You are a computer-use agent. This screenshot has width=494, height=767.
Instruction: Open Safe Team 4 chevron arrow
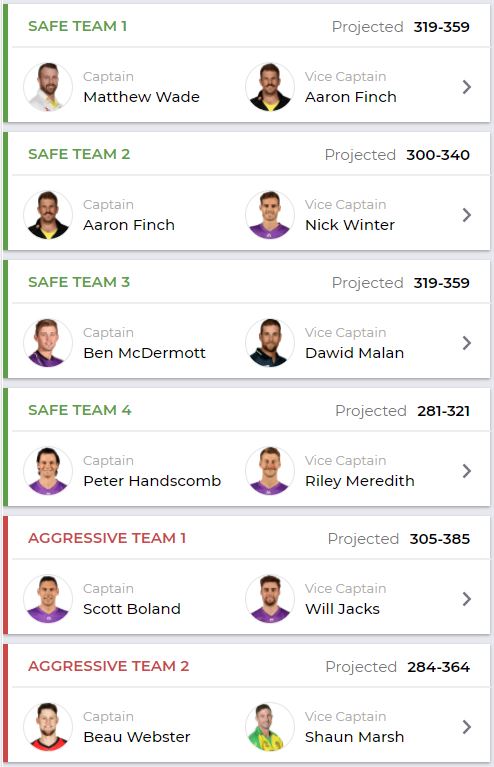[467, 471]
